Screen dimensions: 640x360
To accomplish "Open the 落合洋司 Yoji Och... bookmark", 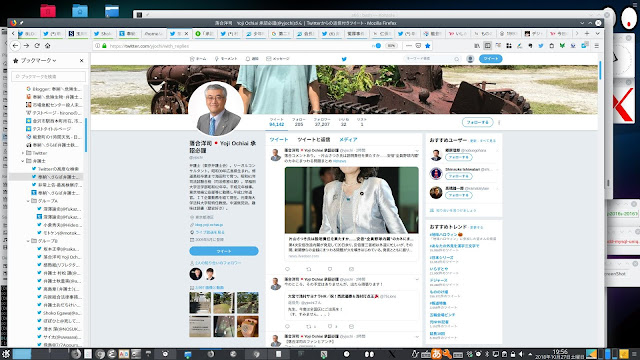I will tap(59, 257).
